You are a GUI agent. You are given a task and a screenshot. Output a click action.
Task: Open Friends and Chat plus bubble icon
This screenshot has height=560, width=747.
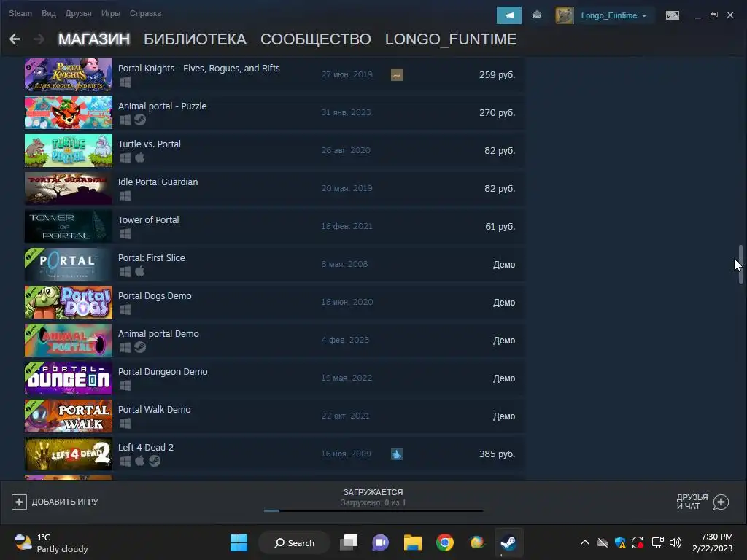coord(721,502)
